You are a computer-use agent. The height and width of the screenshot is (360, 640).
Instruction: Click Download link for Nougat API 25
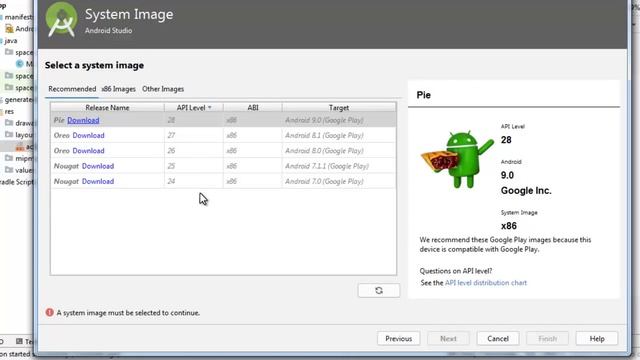pyautogui.click(x=98, y=166)
